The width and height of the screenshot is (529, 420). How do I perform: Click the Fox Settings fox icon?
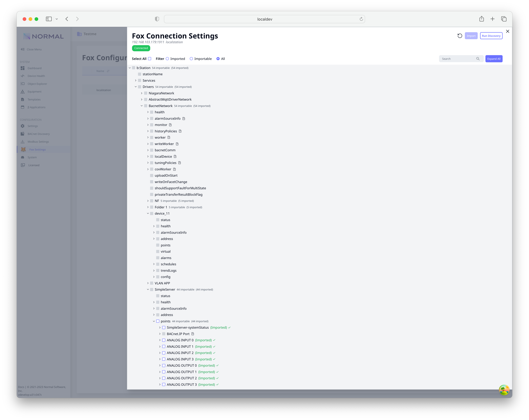[23, 149]
